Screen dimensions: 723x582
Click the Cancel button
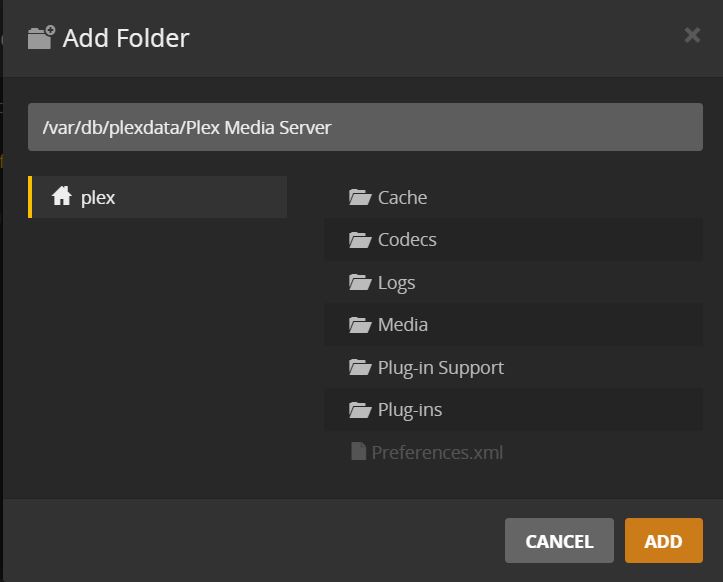click(x=559, y=540)
